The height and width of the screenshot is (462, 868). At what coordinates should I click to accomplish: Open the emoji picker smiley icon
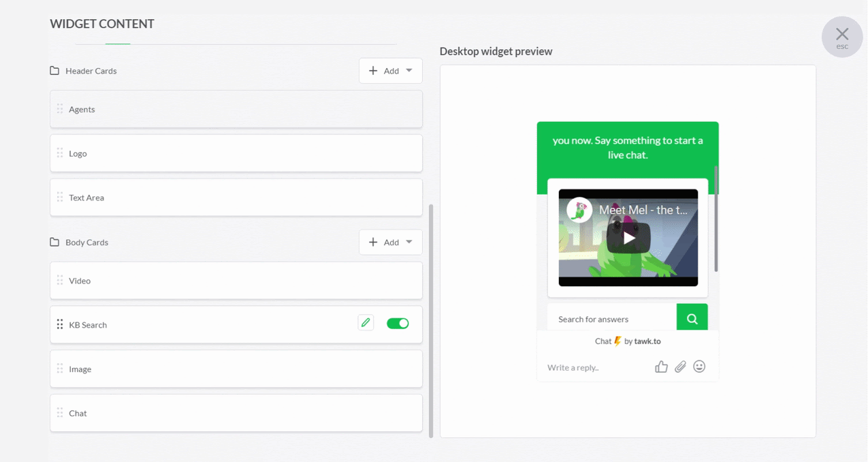[699, 367]
